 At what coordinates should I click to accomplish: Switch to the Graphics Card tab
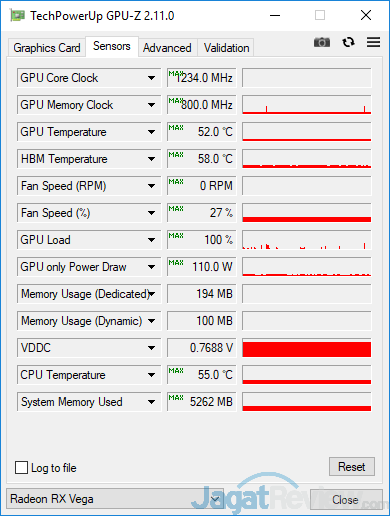(x=47, y=48)
